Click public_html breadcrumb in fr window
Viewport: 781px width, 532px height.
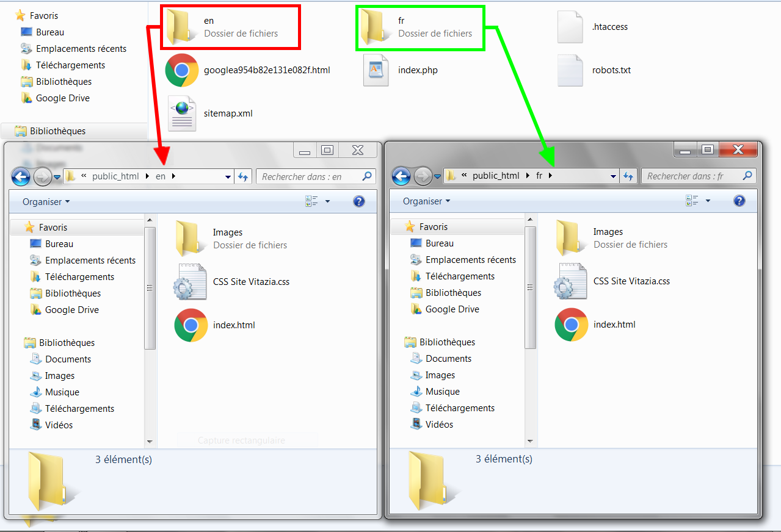496,176
